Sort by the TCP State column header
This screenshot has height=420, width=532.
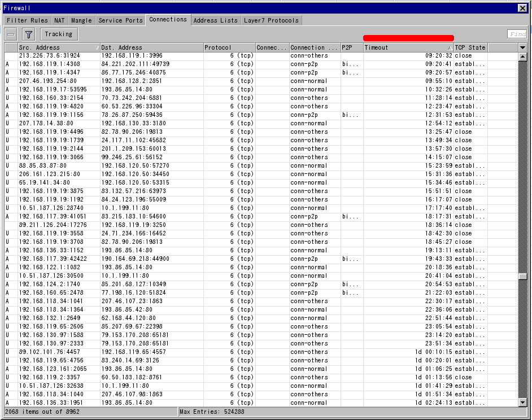(x=470, y=47)
